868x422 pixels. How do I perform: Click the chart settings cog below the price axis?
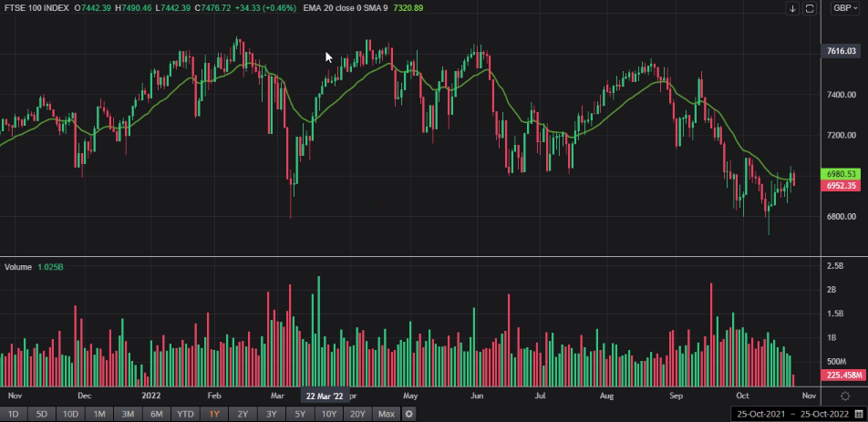pos(844,396)
